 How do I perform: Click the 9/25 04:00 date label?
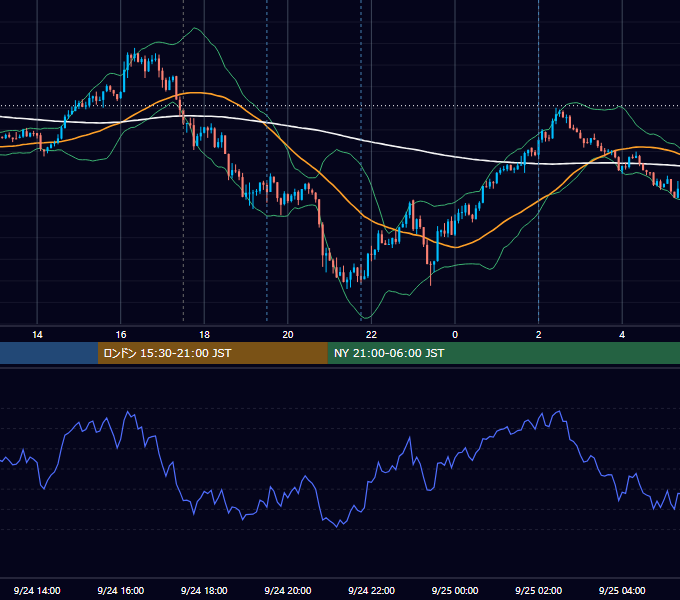click(622, 590)
